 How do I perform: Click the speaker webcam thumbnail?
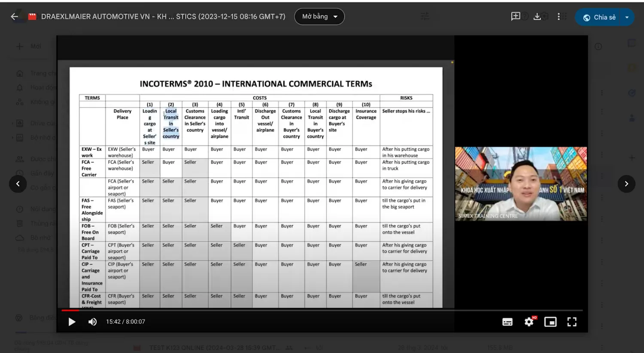coord(521,184)
